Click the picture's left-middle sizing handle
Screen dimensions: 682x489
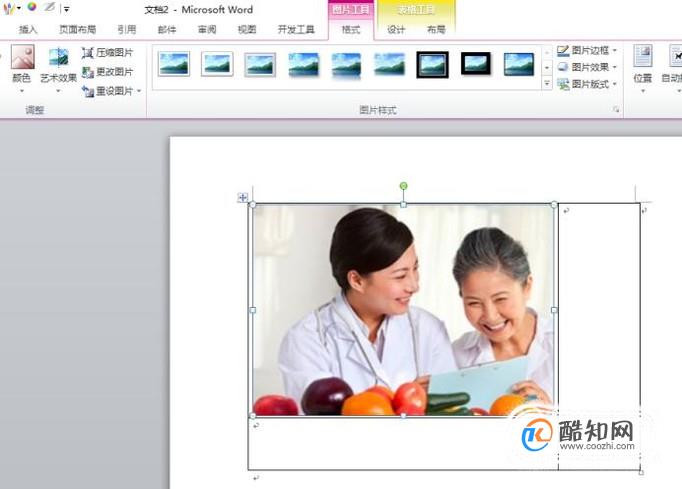pyautogui.click(x=253, y=310)
